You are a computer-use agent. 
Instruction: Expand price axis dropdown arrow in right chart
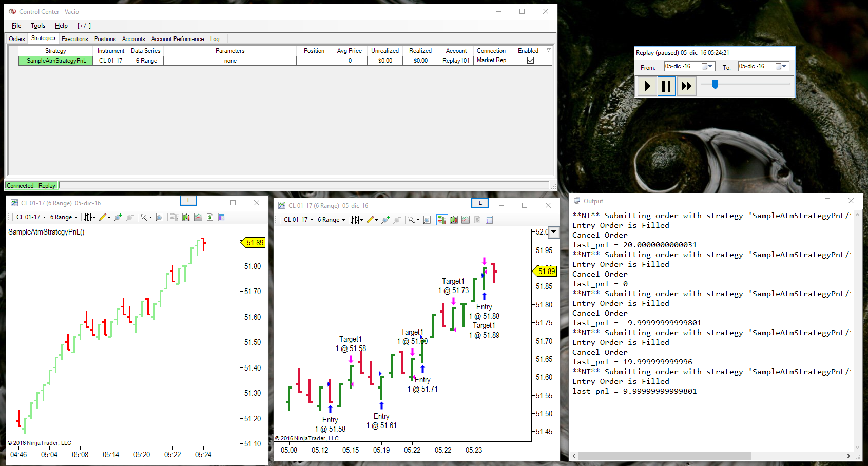coord(553,232)
